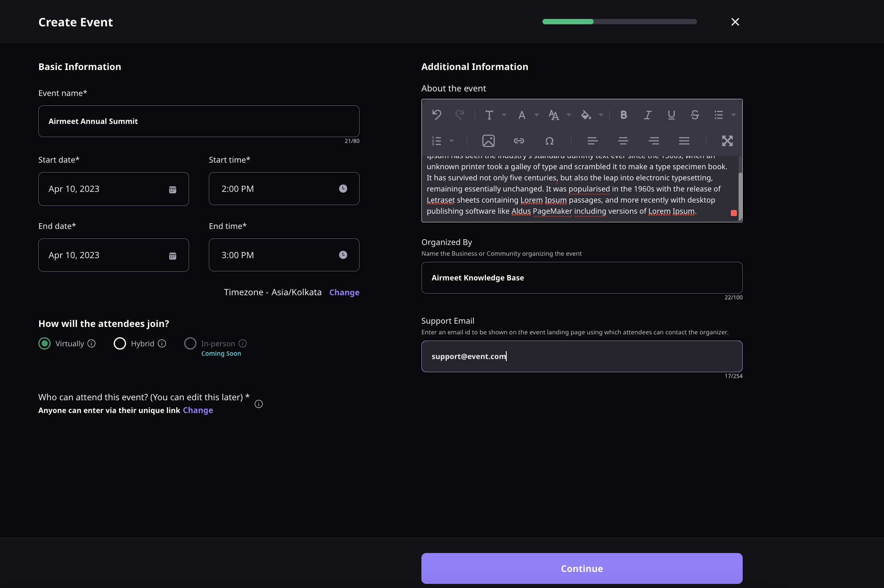
Task: Focus the Support Email input field
Action: [x=582, y=356]
